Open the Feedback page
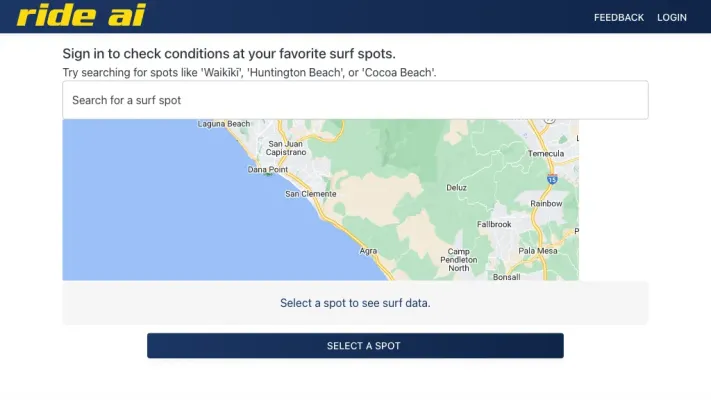 pos(618,17)
